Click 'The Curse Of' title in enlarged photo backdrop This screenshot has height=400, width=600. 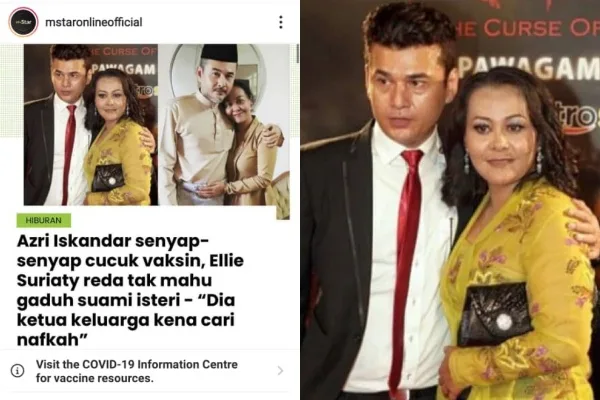click(x=528, y=28)
